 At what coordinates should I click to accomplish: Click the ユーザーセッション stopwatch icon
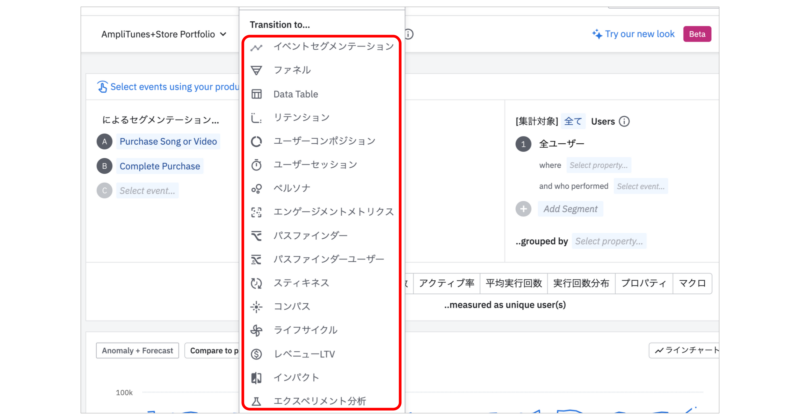[x=257, y=165]
